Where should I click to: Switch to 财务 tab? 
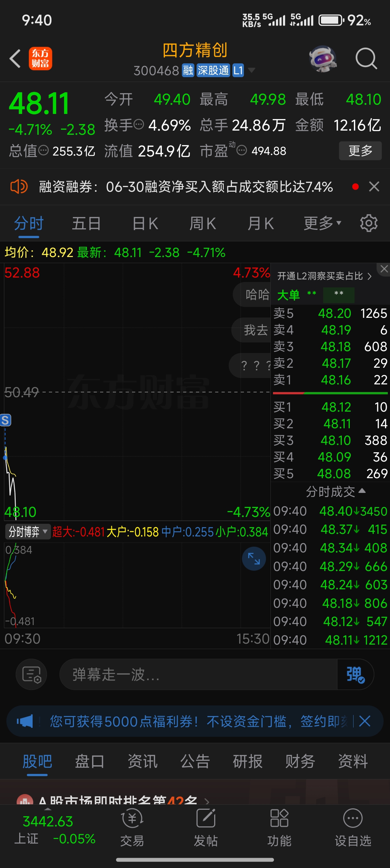pos(300,761)
